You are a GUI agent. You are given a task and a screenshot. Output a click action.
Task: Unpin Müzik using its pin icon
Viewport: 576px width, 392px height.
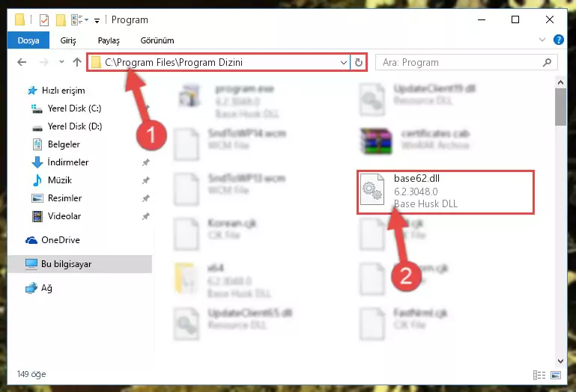[x=146, y=180]
